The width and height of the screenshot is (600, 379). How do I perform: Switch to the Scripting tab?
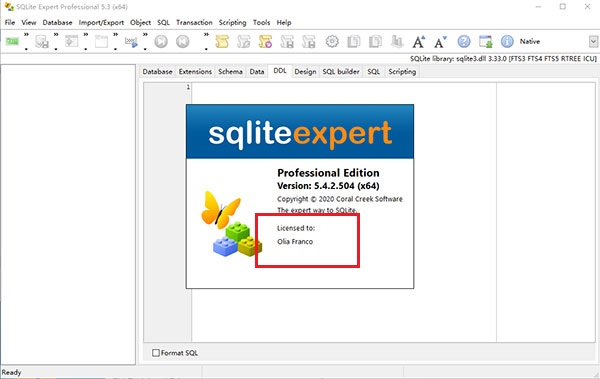tap(402, 72)
